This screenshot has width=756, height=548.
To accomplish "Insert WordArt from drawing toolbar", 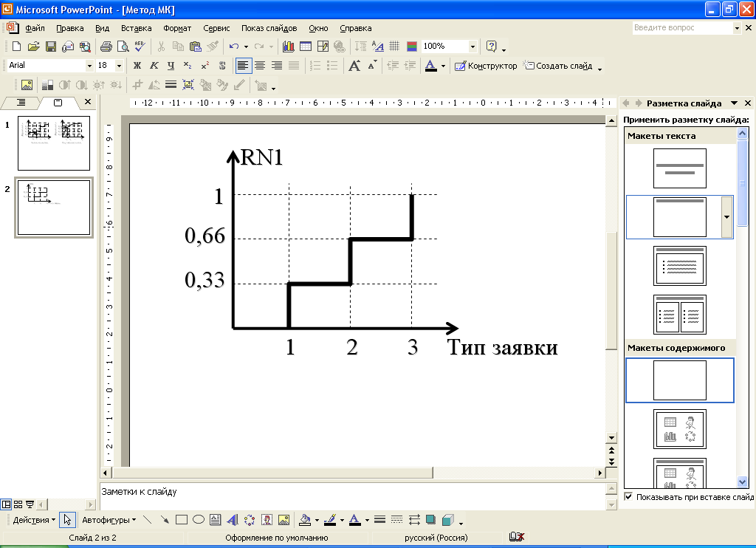I will pyautogui.click(x=233, y=520).
